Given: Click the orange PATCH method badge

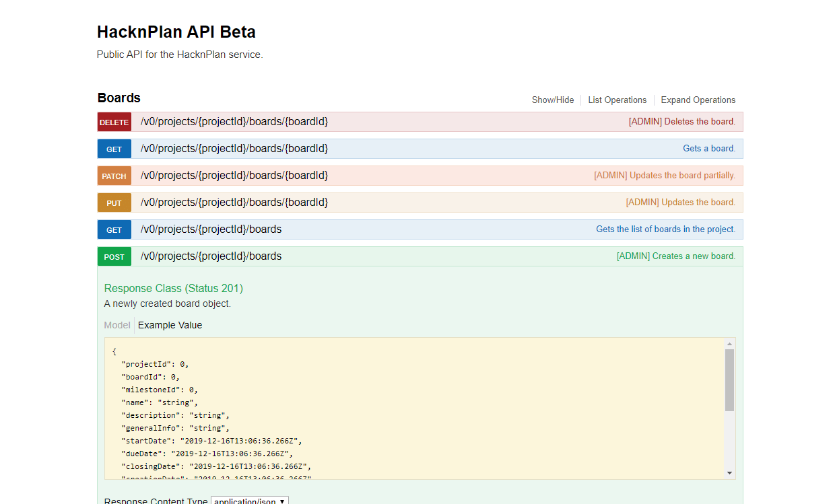Looking at the screenshot, I should 114,176.
